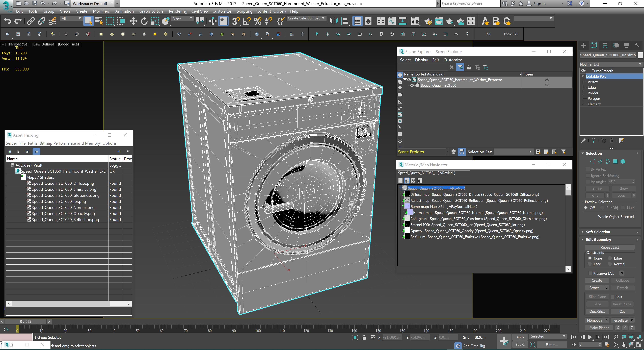
Task: Click the Mirror tool icon
Action: 334,21
